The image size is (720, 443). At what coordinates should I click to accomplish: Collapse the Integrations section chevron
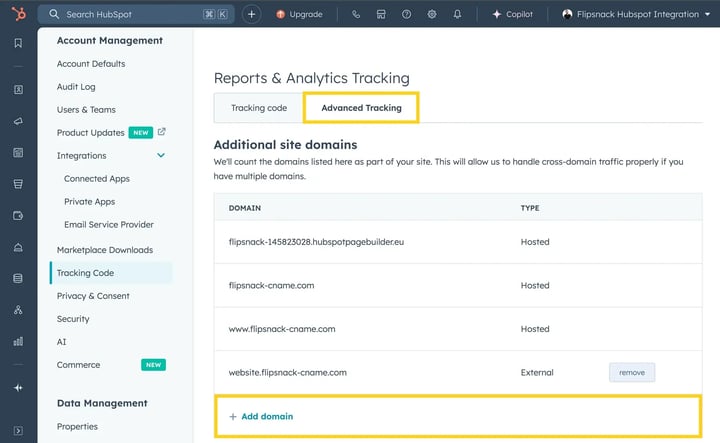(161, 155)
